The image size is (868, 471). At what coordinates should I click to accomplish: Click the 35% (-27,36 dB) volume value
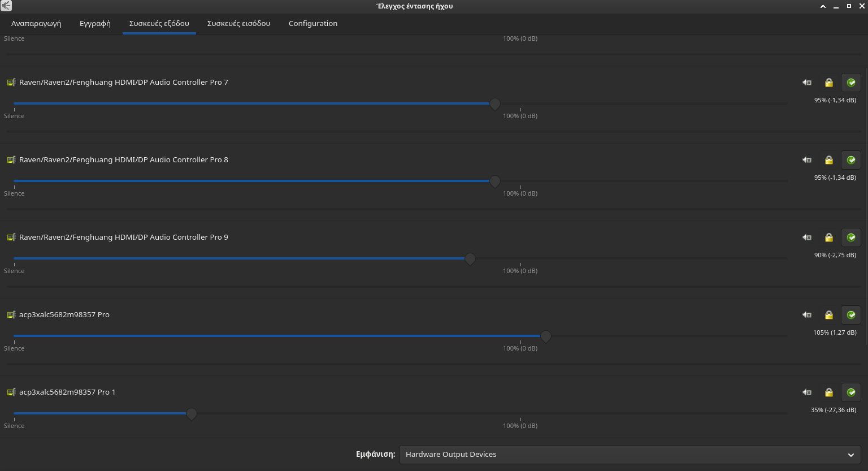[x=834, y=410]
